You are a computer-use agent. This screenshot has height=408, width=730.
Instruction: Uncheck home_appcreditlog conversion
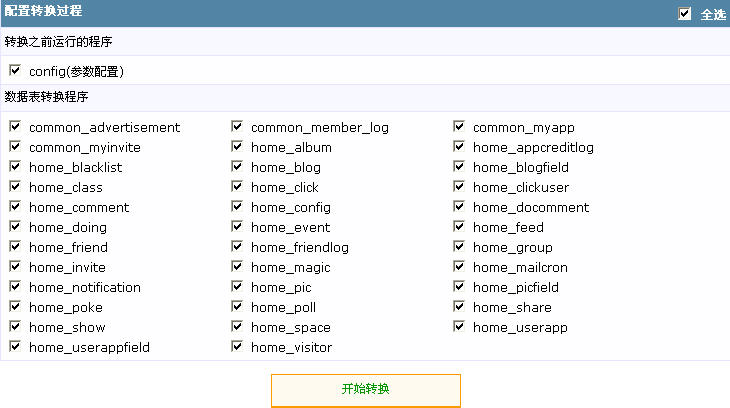pyautogui.click(x=459, y=147)
